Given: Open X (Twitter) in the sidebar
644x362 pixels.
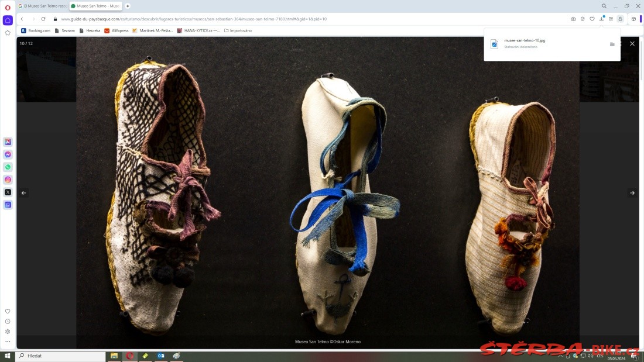Looking at the screenshot, I should pyautogui.click(x=8, y=192).
